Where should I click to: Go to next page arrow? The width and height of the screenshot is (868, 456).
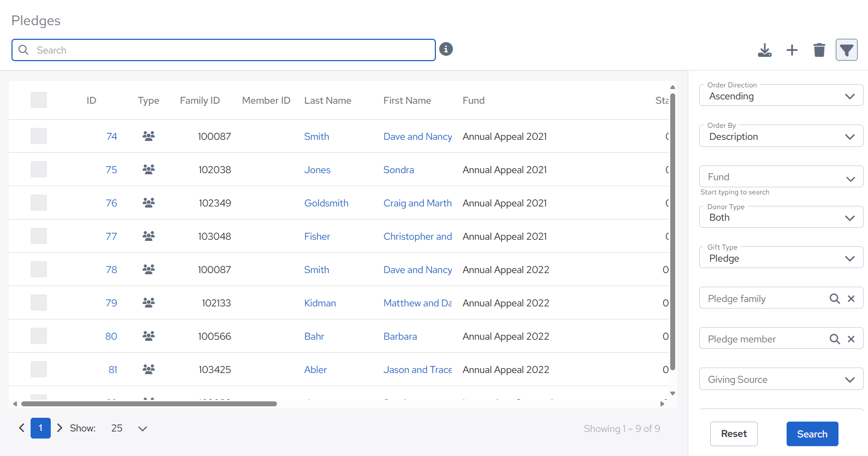(60, 428)
